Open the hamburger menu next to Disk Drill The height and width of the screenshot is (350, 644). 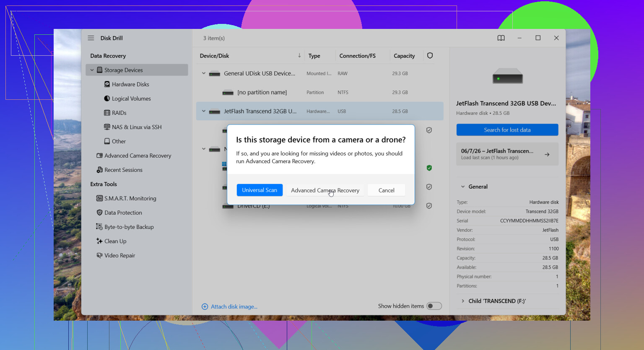coord(91,38)
